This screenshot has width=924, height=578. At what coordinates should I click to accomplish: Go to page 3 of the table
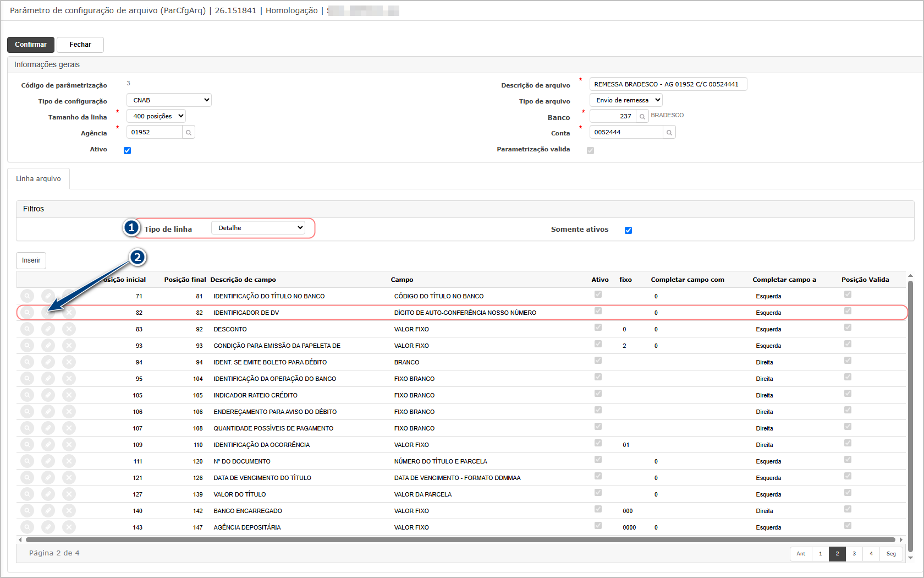[x=854, y=554]
